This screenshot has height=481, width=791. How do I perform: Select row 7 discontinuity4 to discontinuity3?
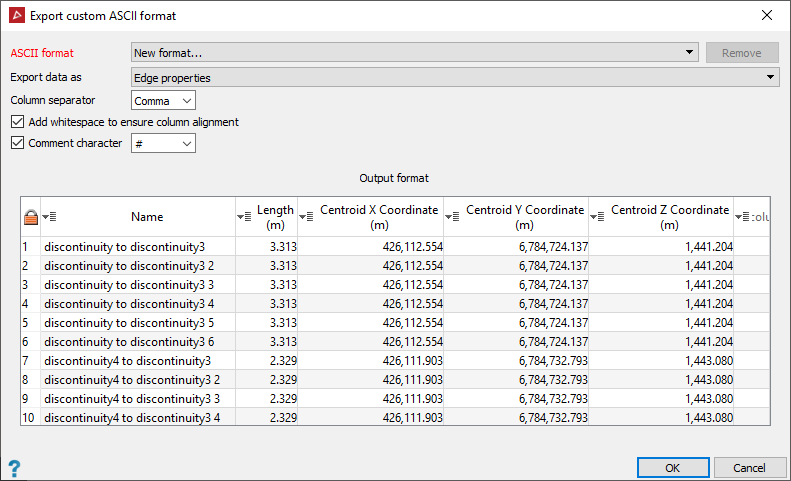[x=127, y=360]
